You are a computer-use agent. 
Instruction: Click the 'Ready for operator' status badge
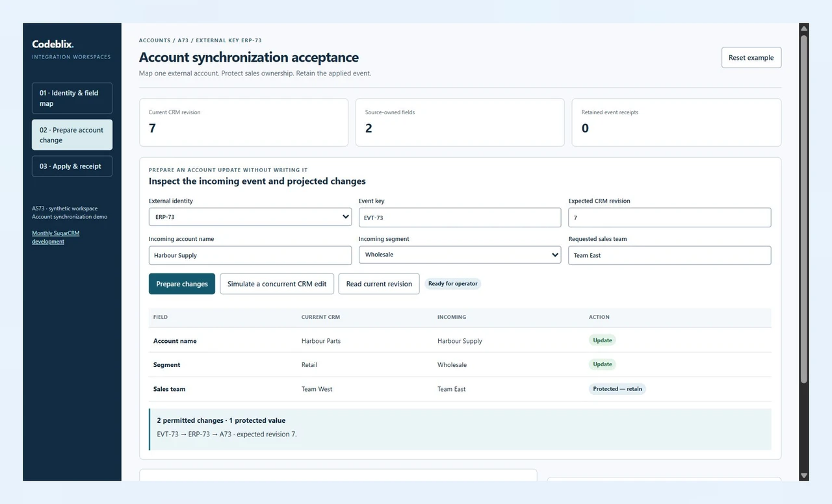coord(453,284)
